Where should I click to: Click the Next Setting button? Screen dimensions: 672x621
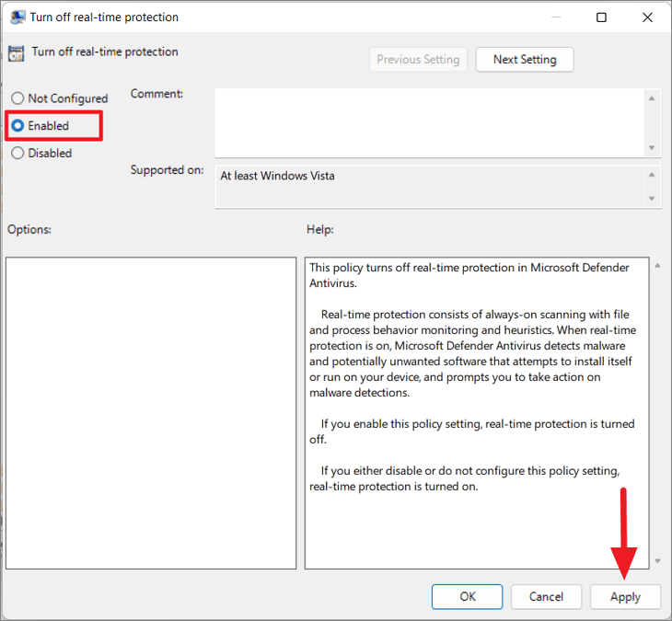click(x=525, y=60)
